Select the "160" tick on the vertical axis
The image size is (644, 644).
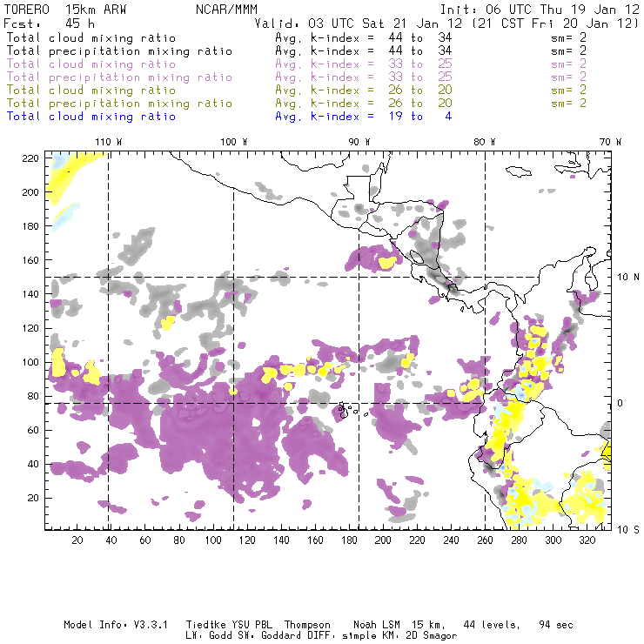point(30,260)
